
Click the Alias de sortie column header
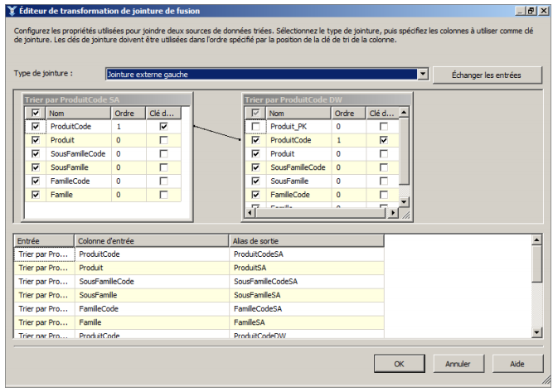click(307, 240)
